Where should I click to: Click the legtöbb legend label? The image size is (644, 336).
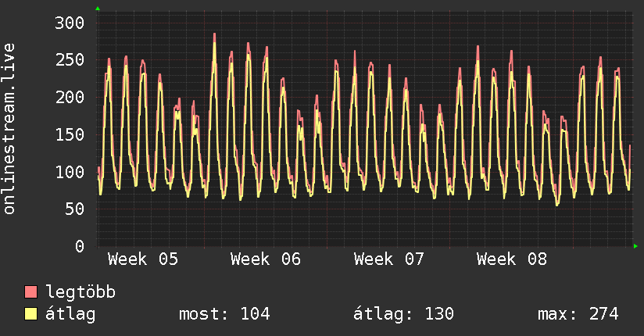[x=80, y=292]
